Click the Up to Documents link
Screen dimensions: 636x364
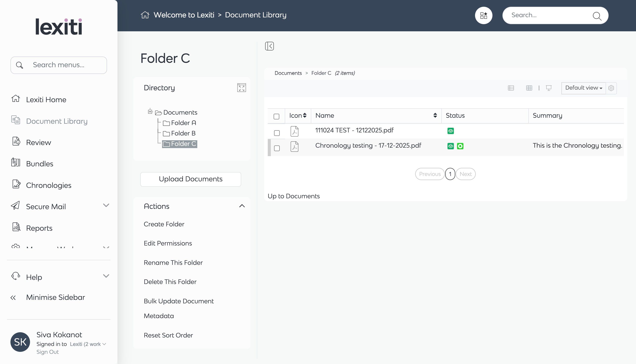click(293, 196)
